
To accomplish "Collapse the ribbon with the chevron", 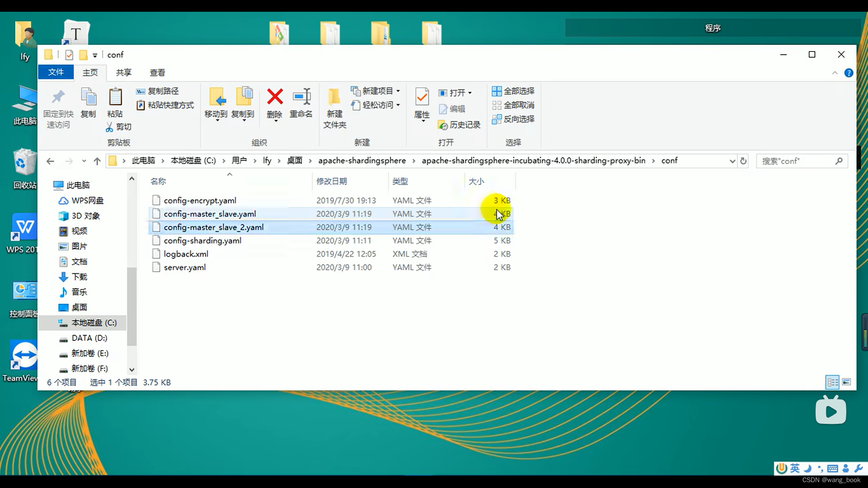I will [x=835, y=73].
